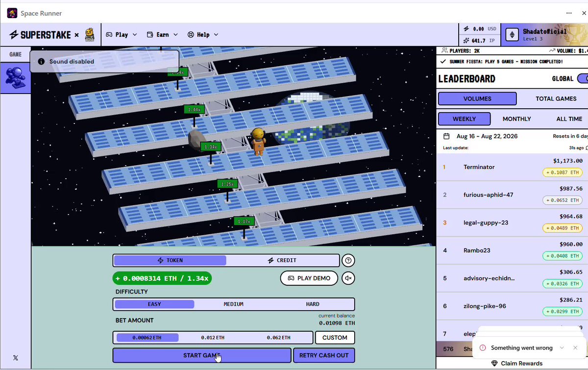Click Claim Rewards
588x370 pixels.
[x=516, y=363]
